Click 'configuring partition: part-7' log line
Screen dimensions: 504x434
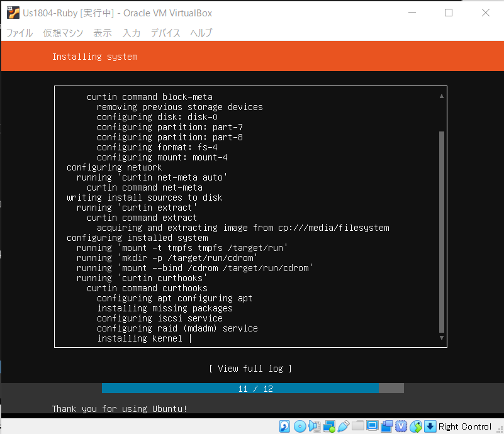coord(170,127)
